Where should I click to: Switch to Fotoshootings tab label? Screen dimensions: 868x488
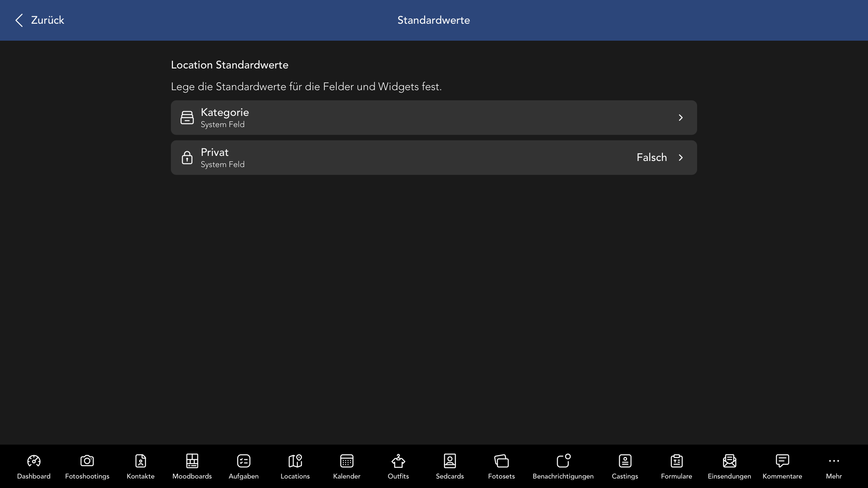pos(87,476)
